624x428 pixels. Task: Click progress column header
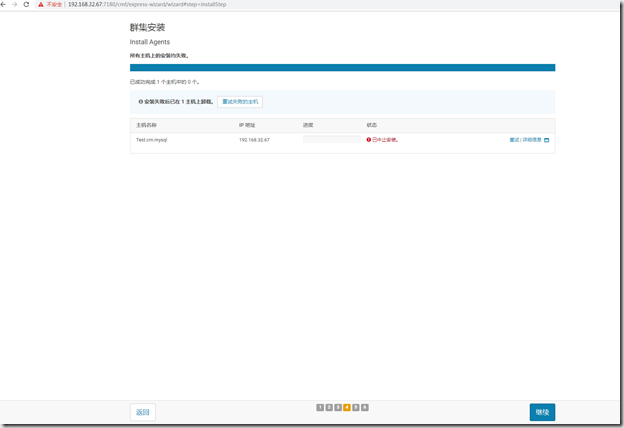coord(308,125)
